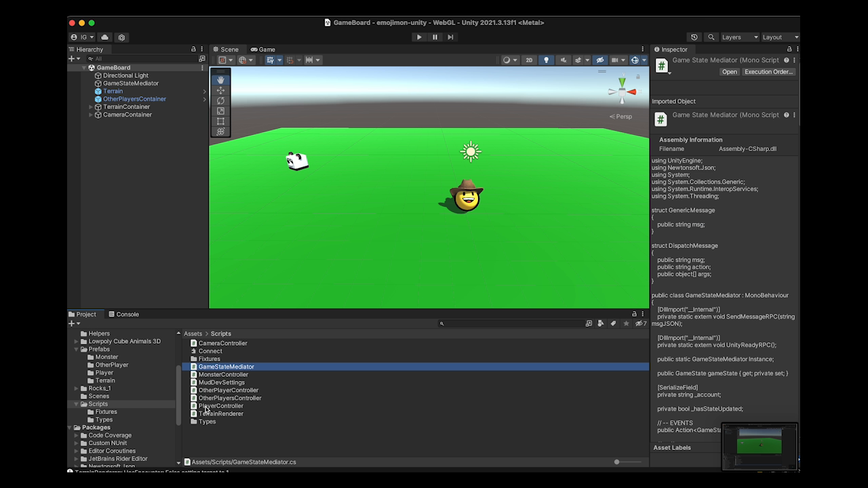This screenshot has width=868, height=488.
Task: Select the Transform tool in scene overlay
Action: (x=220, y=131)
